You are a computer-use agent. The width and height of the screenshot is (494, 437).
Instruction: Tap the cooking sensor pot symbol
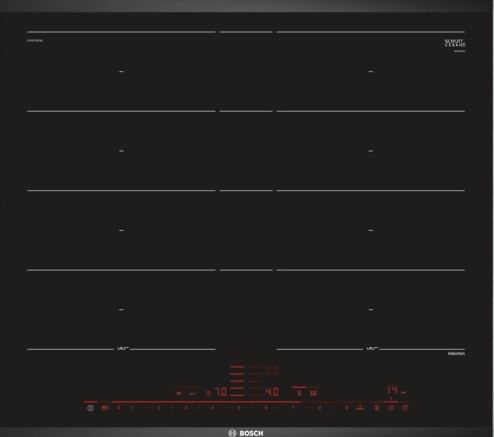(x=179, y=393)
